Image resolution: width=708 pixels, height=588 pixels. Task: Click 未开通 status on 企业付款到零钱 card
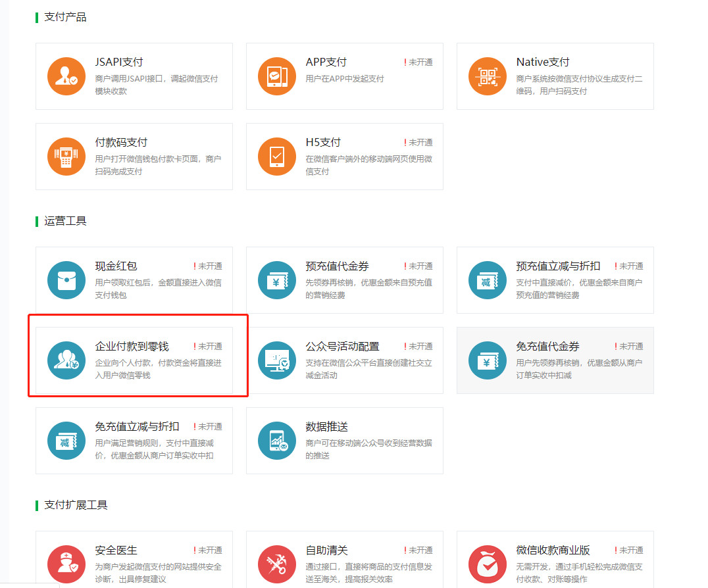click(x=208, y=347)
